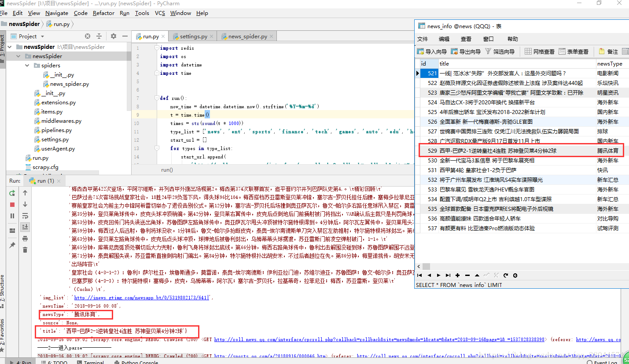629x364 pixels.
Task: Select userAgent.py in the project tree
Action: [54, 149]
